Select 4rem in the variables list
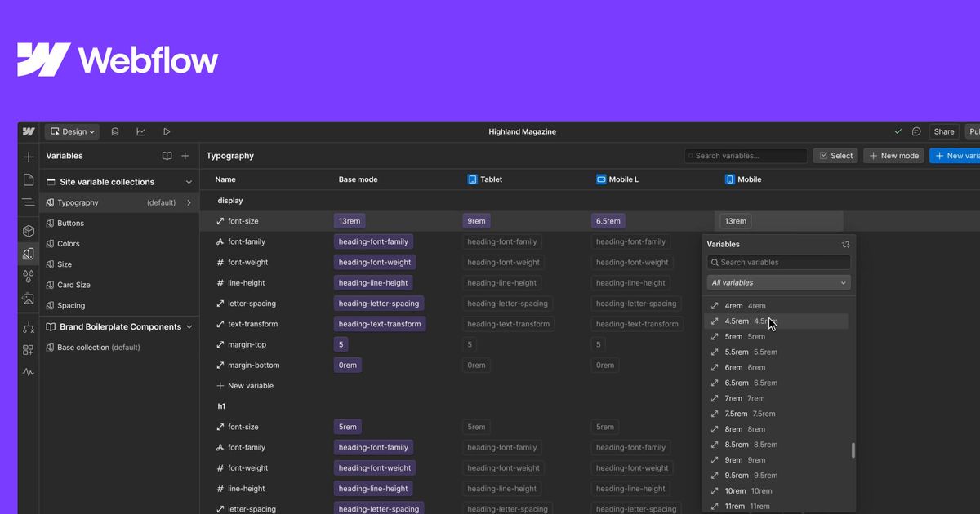The height and width of the screenshot is (514, 980). point(776,306)
